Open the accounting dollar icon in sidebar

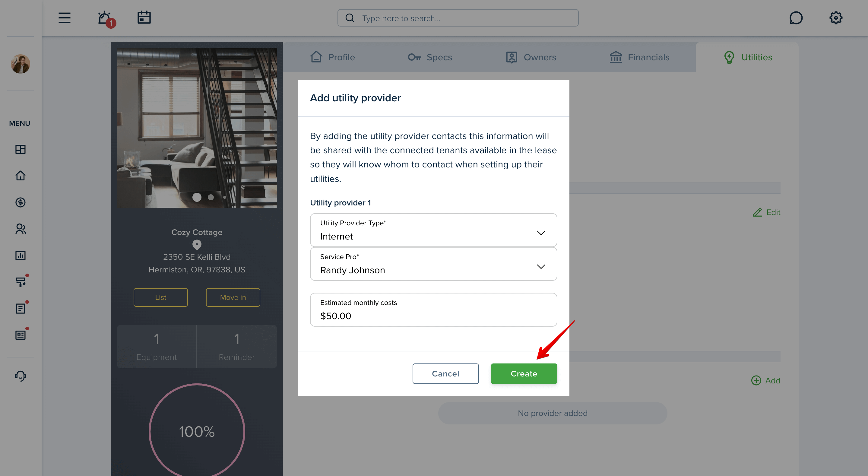tap(21, 202)
